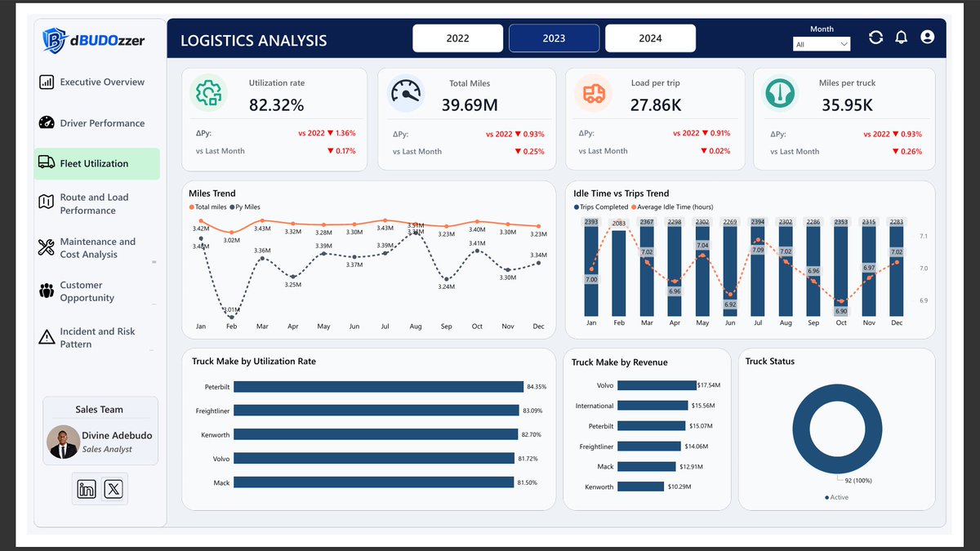Click the Active legend marker in Truck Status
This screenshot has width=980, height=551.
pos(826,497)
